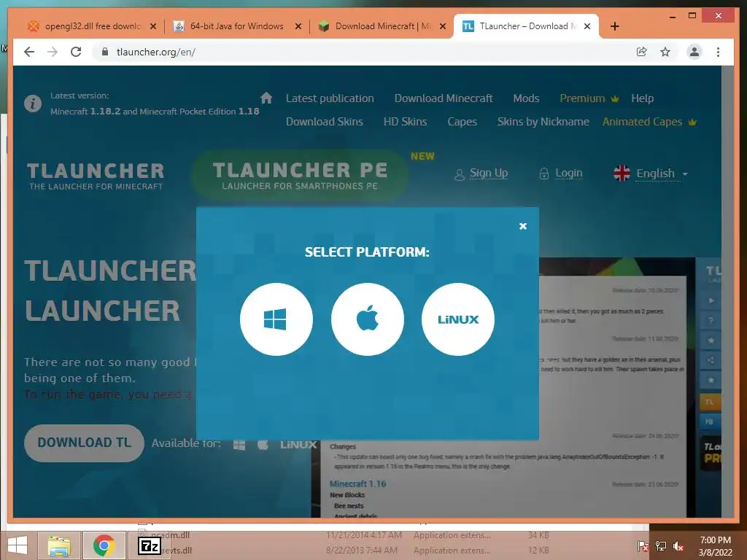
Task: Choose the Windows platform circle icon
Action: pos(276,319)
